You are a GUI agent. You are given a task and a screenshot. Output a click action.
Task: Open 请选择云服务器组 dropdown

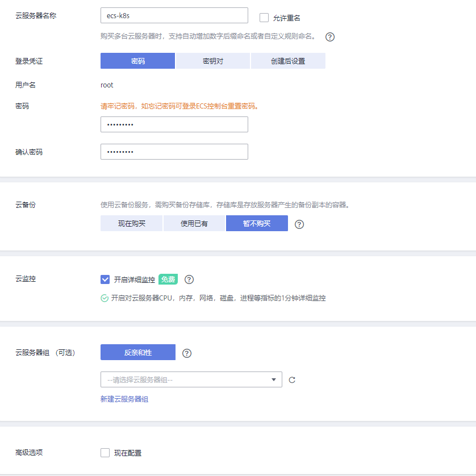tap(185, 379)
